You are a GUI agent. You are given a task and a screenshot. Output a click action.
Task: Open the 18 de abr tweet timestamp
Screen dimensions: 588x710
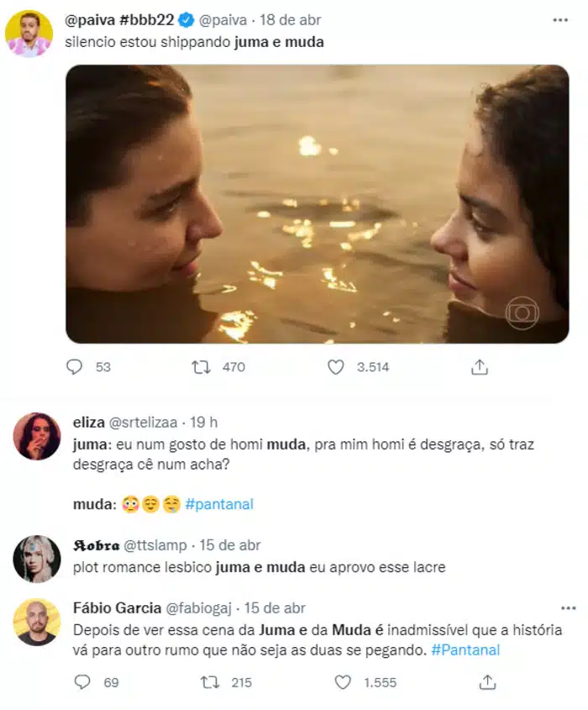[x=290, y=20]
